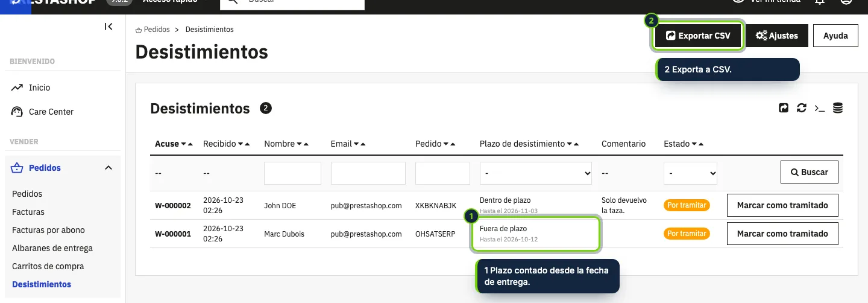The width and height of the screenshot is (868, 303).
Task: Click order reference OHSATSERP
Action: [x=436, y=234]
